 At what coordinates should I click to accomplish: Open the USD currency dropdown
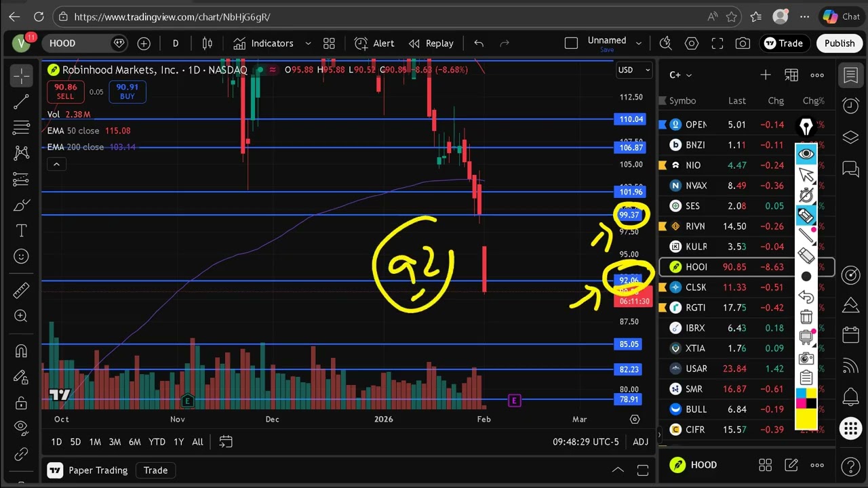pos(633,70)
